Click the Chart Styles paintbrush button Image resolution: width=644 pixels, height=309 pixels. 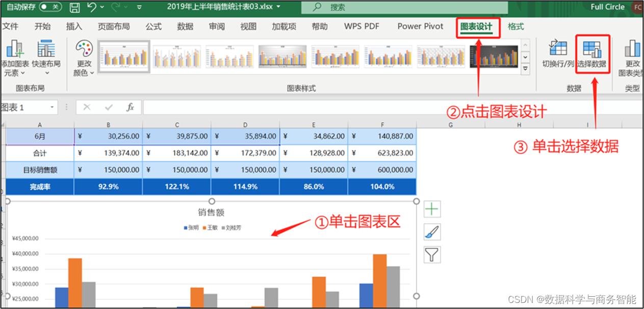click(x=432, y=232)
